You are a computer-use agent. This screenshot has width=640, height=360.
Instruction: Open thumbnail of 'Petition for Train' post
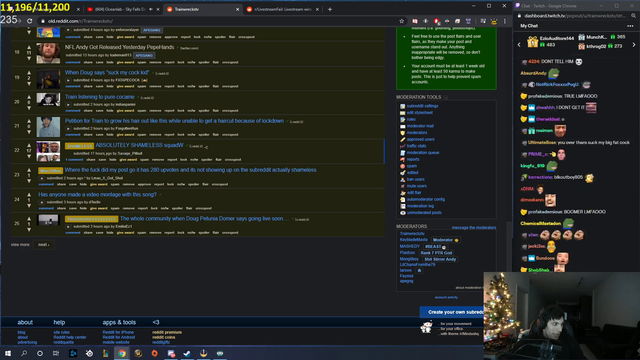48,127
